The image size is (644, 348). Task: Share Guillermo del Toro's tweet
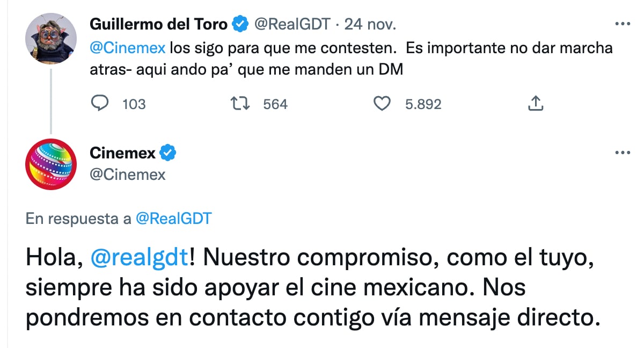pyautogui.click(x=535, y=103)
